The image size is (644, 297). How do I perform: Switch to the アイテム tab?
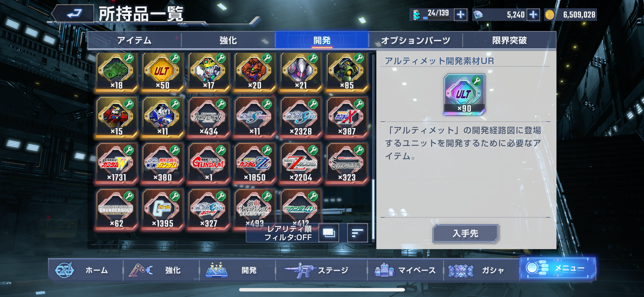134,40
